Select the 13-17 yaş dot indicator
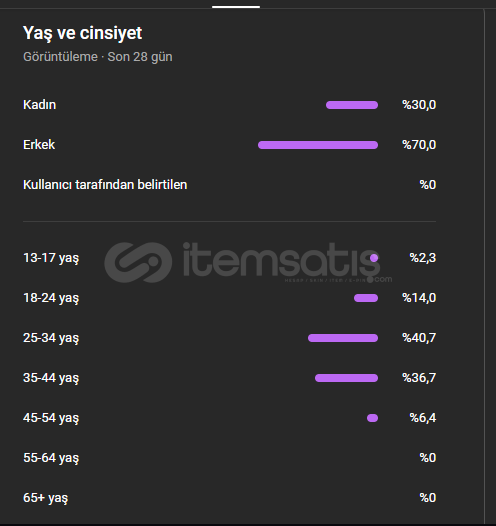Viewport: 496px width, 526px height. tap(374, 258)
